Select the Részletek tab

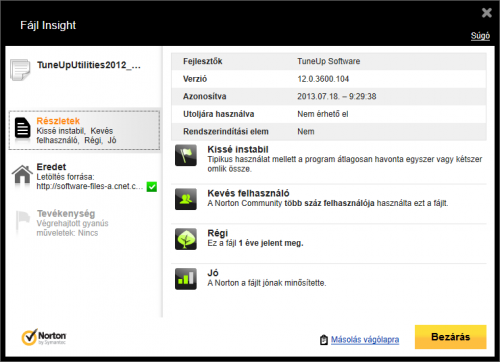tap(84, 130)
